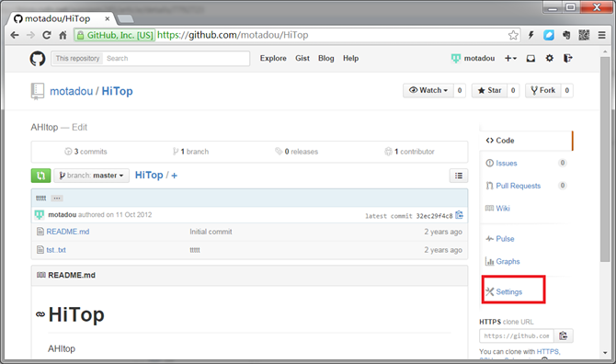View the 3 commits link
Viewport: 616px width, 364px height.
pyautogui.click(x=86, y=152)
